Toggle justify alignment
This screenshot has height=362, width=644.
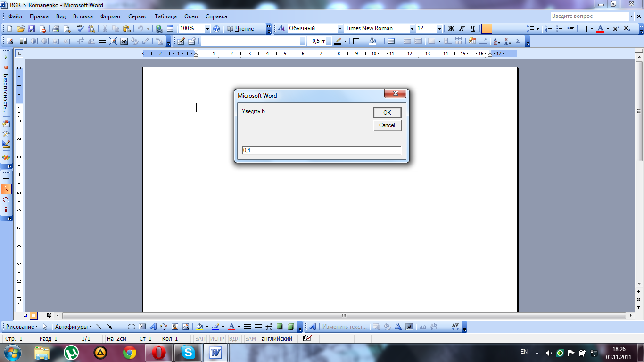[519, 29]
